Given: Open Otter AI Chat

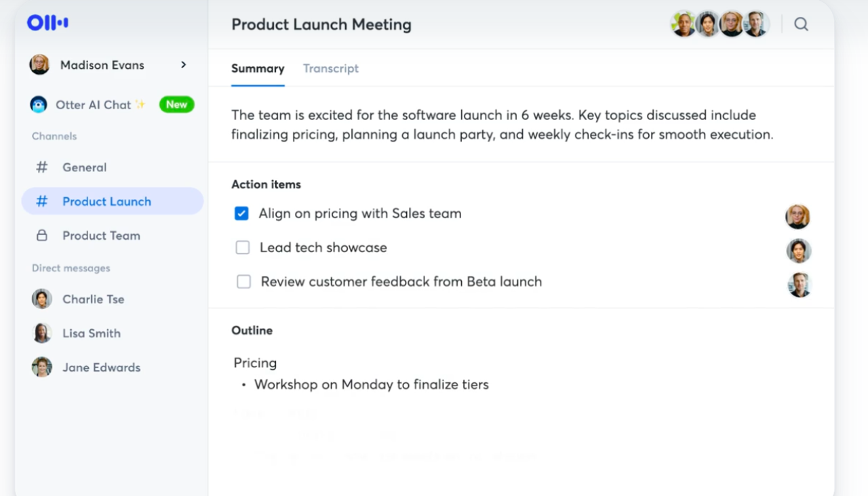Looking at the screenshot, I should (93, 104).
